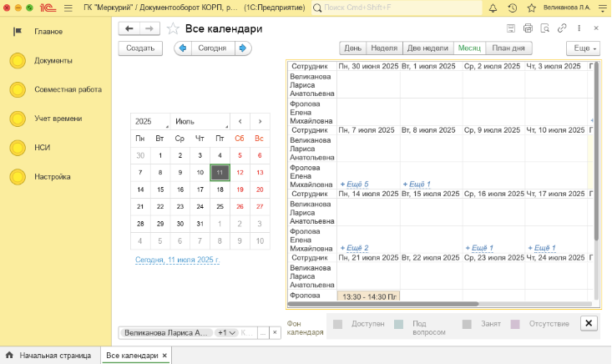Click the save diskette icon
The width and height of the screenshot is (612, 364).
pyautogui.click(x=509, y=28)
